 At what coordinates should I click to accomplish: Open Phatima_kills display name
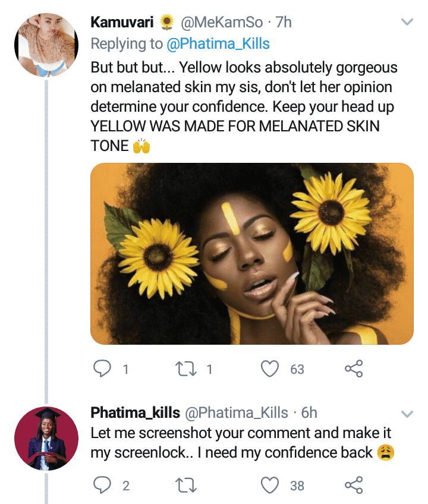click(136, 413)
